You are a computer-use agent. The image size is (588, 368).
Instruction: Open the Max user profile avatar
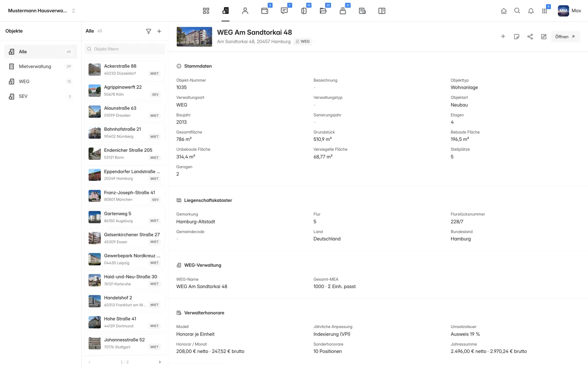[x=563, y=11]
